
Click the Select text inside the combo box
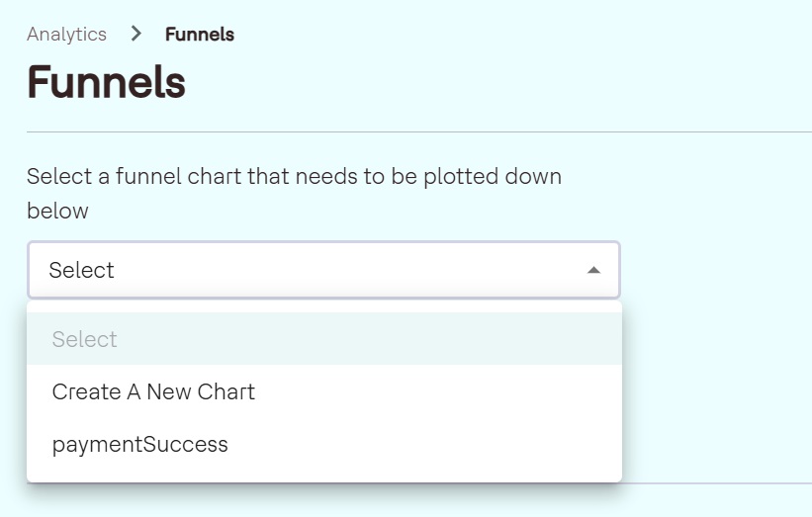(x=81, y=270)
